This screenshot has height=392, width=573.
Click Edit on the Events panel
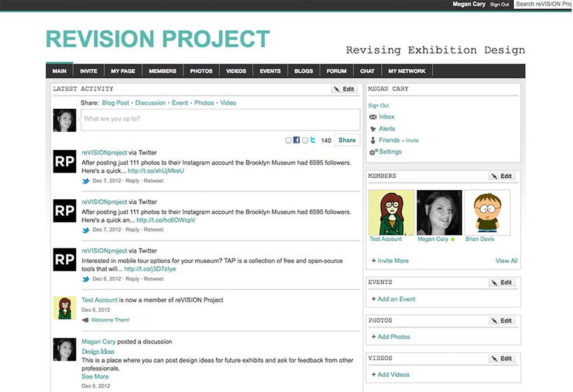coord(502,283)
